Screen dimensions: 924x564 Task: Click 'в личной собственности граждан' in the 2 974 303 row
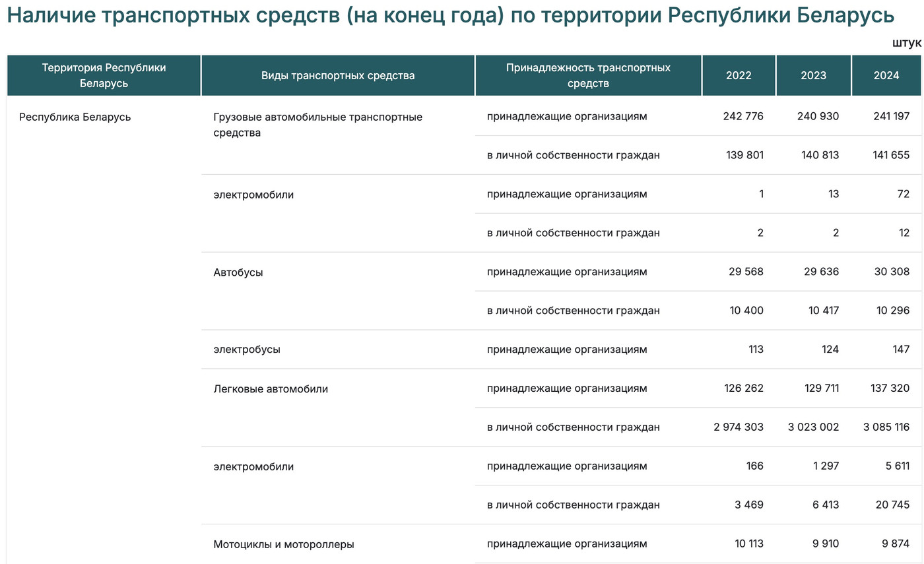pyautogui.click(x=574, y=427)
